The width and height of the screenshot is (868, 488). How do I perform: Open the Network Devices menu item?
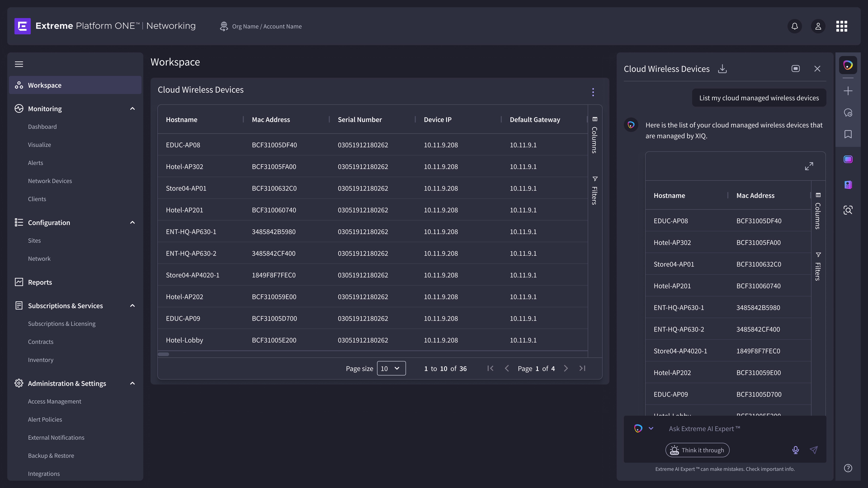pyautogui.click(x=50, y=181)
